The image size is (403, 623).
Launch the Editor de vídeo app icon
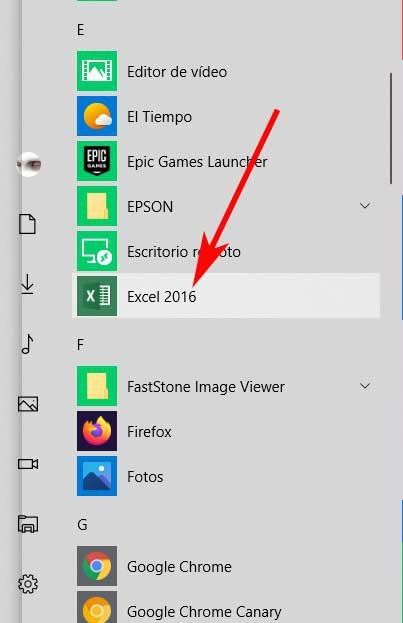coord(97,71)
